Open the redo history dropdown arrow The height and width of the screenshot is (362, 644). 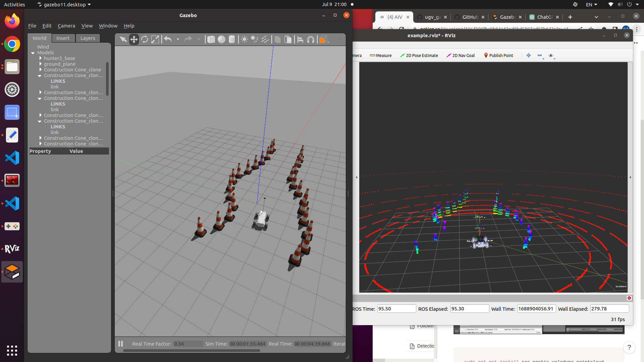point(199,39)
